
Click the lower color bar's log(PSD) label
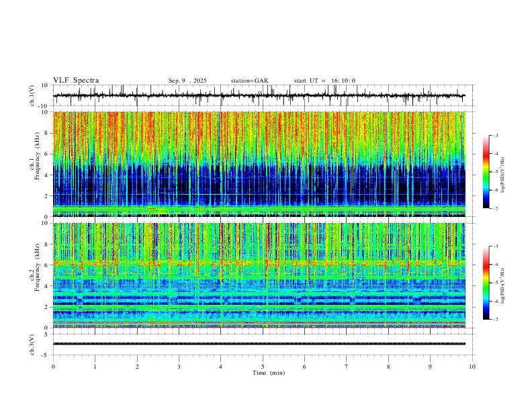tap(502, 285)
